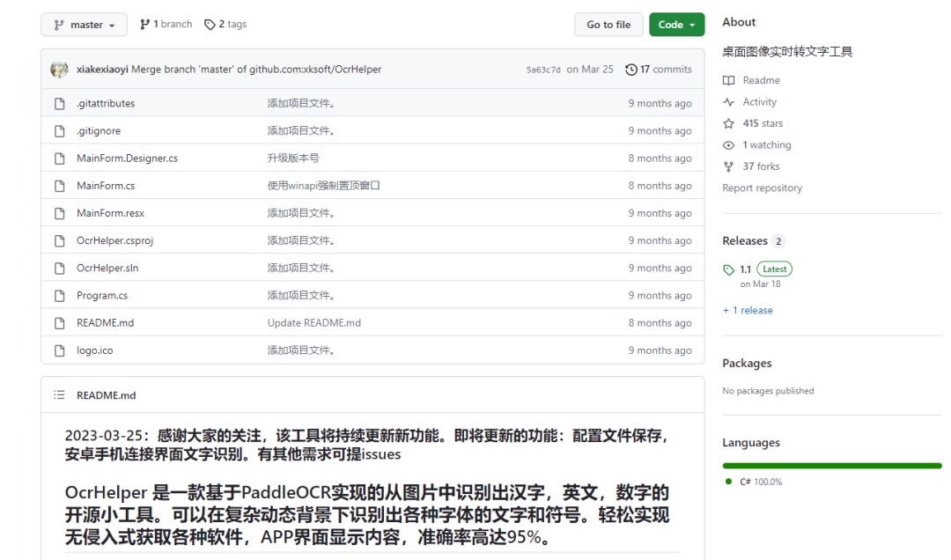Viewport: 951px width, 560px height.
Task: Open the MainForm.cs file
Action: click(x=106, y=186)
